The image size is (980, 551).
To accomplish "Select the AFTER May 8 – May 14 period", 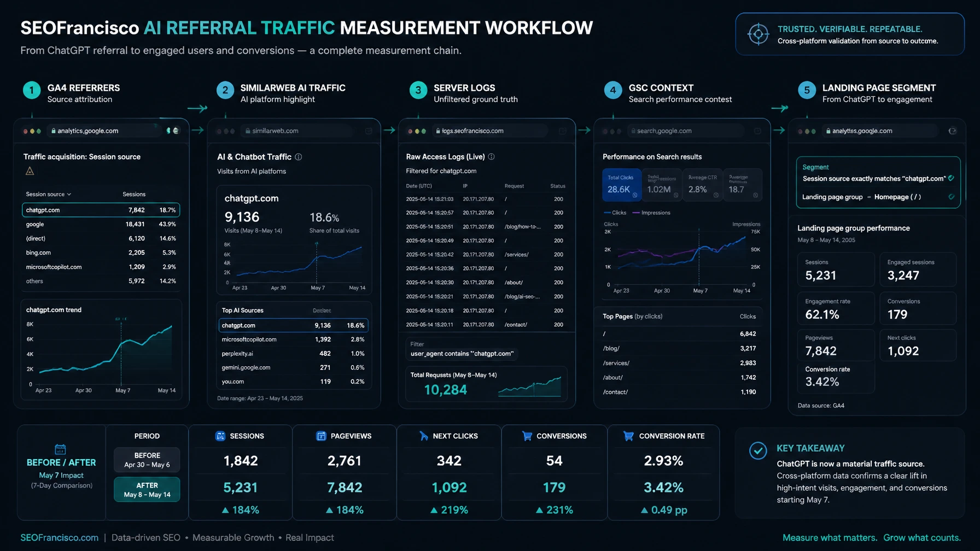I will (x=147, y=489).
